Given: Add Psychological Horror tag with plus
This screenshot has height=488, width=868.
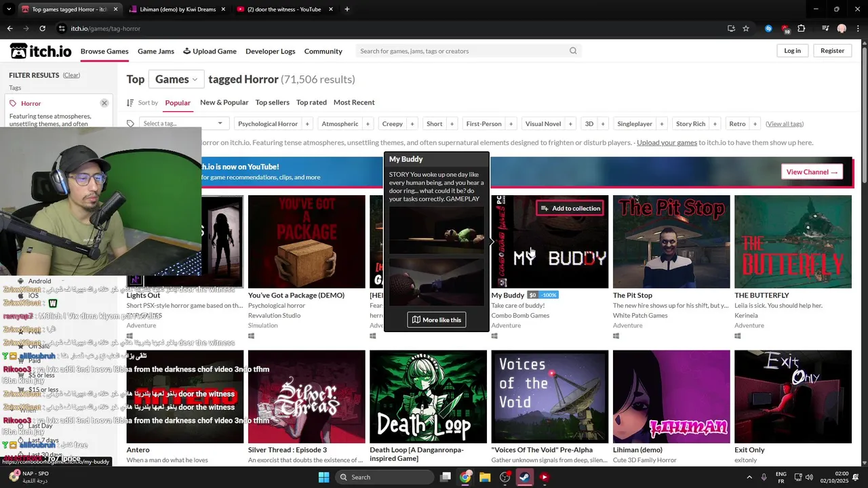Looking at the screenshot, I should click(307, 123).
